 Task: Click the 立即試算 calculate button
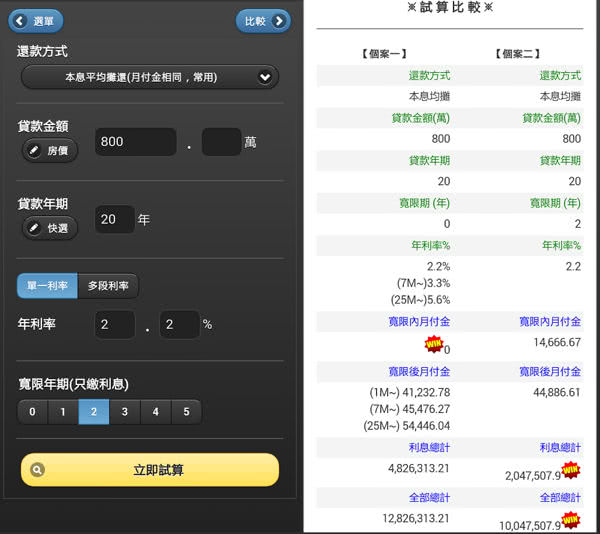[150, 470]
